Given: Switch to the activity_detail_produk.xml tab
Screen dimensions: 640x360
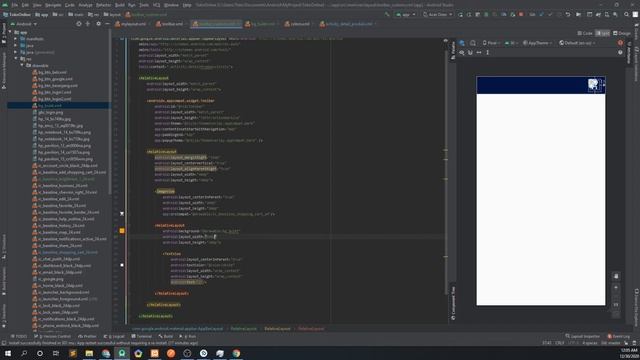Looking at the screenshot, I should point(347,24).
